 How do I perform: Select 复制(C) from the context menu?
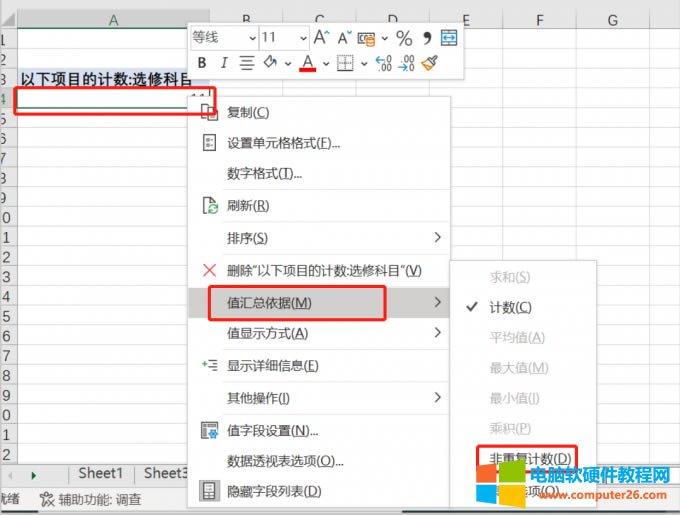248,112
